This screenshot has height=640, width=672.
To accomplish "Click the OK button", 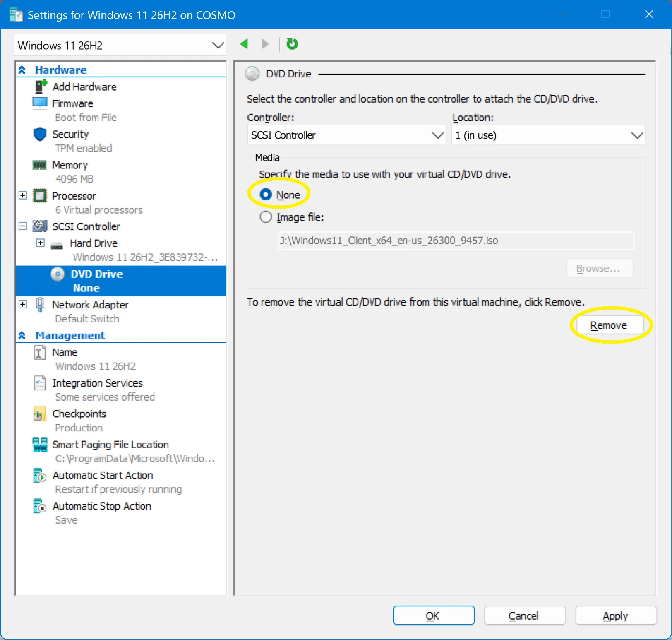I will 433,616.
